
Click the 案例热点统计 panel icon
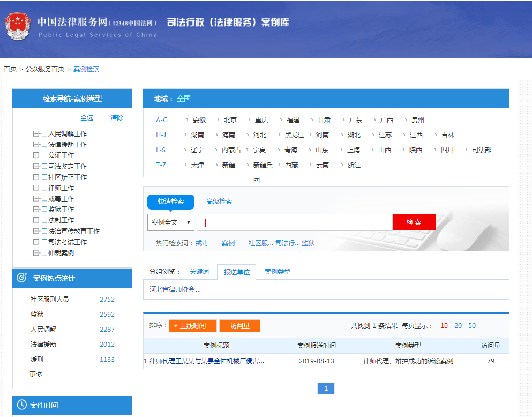(x=21, y=278)
